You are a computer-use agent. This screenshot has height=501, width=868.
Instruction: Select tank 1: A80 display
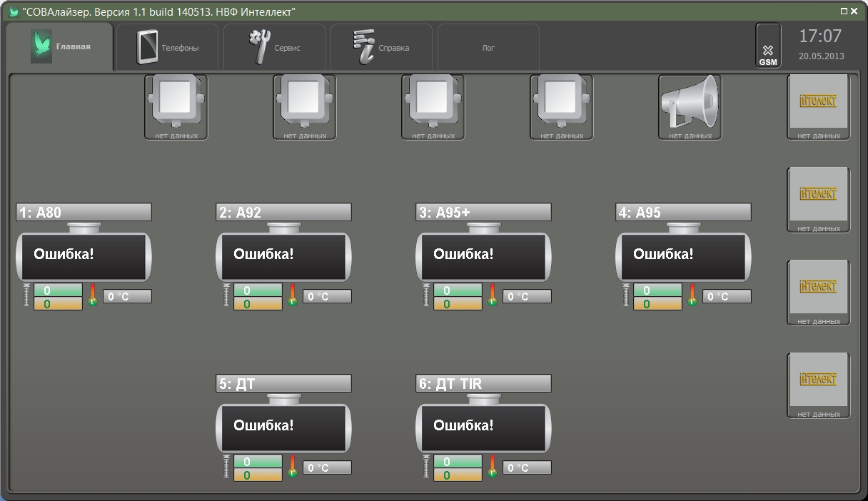tap(84, 257)
